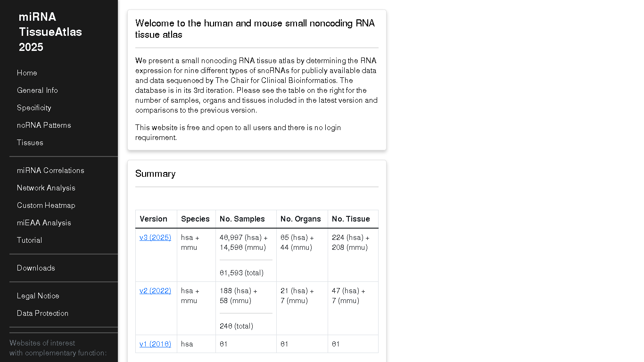Open the Legal Notice page
Viewport: 644px width, 362px height.
coord(38,296)
